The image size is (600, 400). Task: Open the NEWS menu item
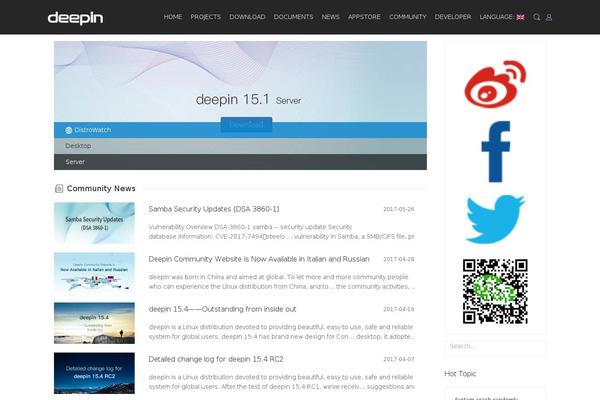tap(330, 17)
